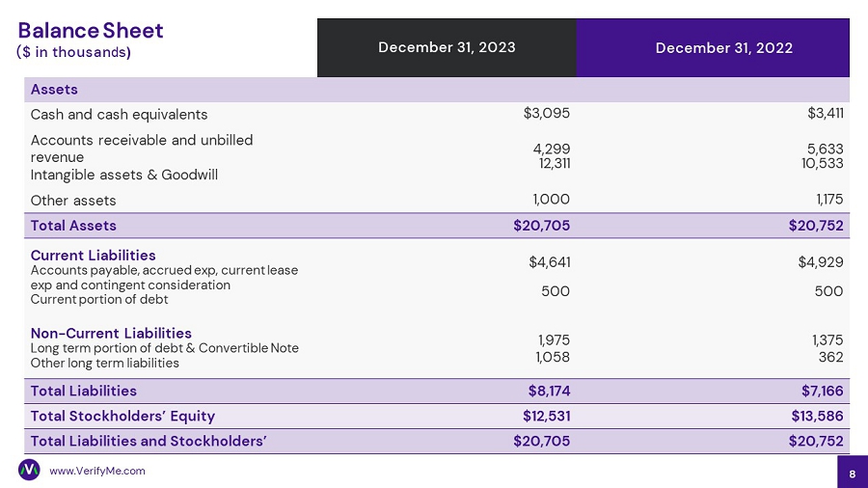Select the December 31, 2022 column header
Screen dimensions: 868x488
pos(723,47)
